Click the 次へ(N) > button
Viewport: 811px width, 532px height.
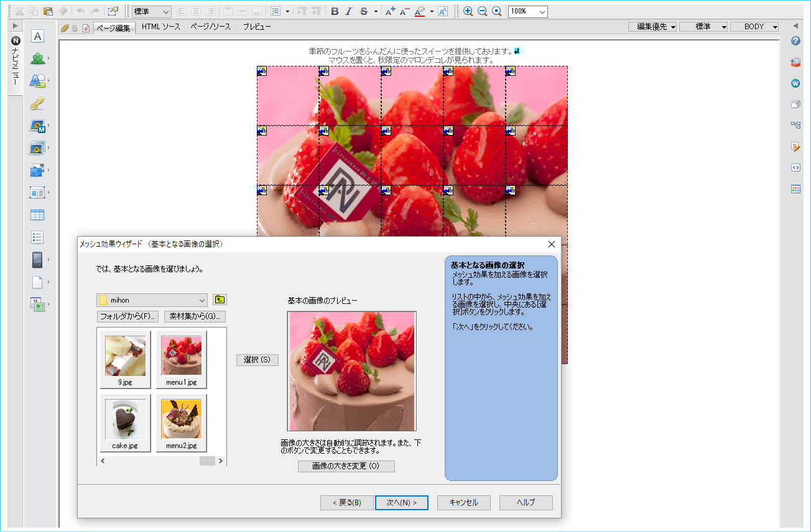[x=401, y=502]
